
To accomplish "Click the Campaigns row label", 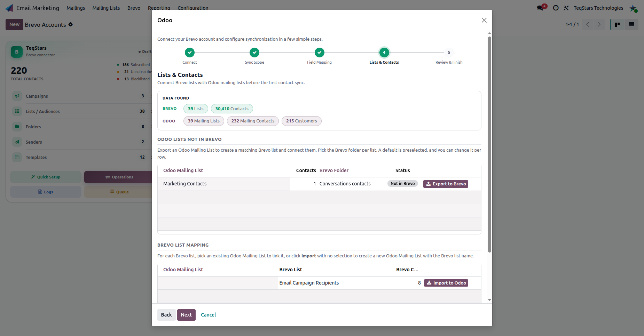I will (37, 96).
